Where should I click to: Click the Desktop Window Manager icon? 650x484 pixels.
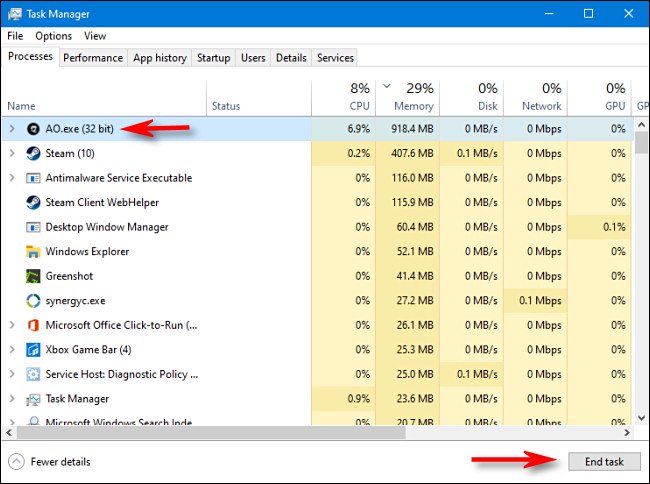pos(33,227)
